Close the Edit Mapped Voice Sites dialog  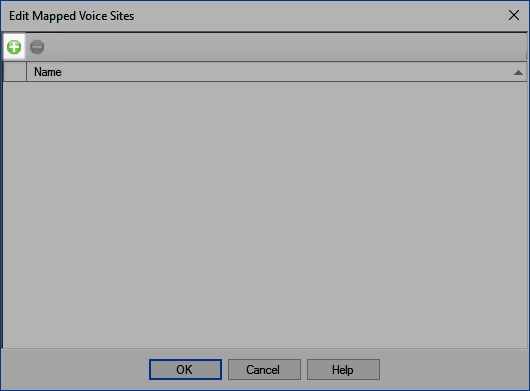(x=514, y=15)
